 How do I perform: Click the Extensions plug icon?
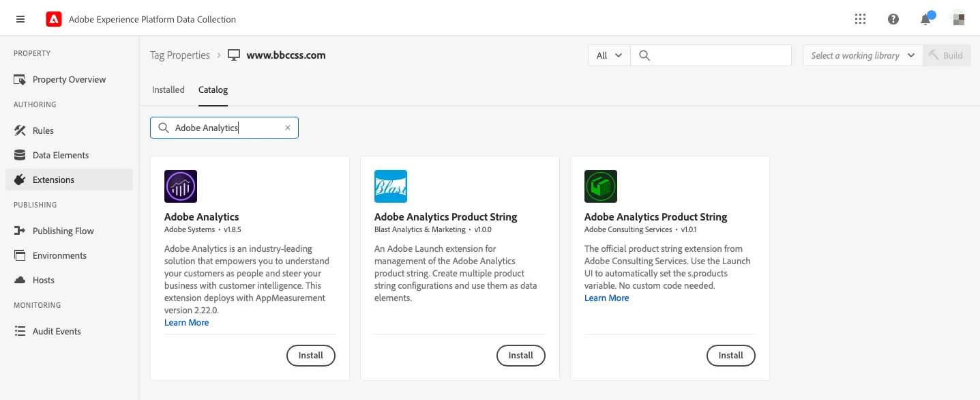coord(20,180)
